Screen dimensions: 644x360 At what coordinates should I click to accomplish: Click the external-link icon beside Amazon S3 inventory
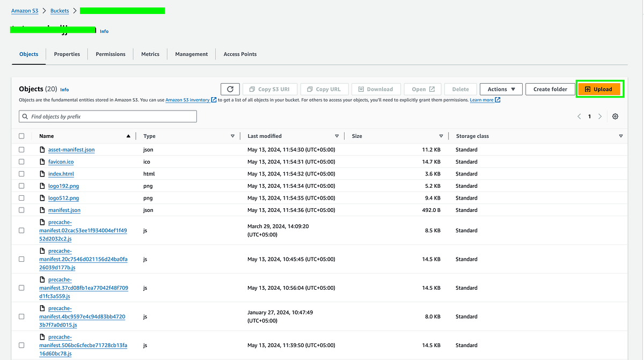point(215,99)
